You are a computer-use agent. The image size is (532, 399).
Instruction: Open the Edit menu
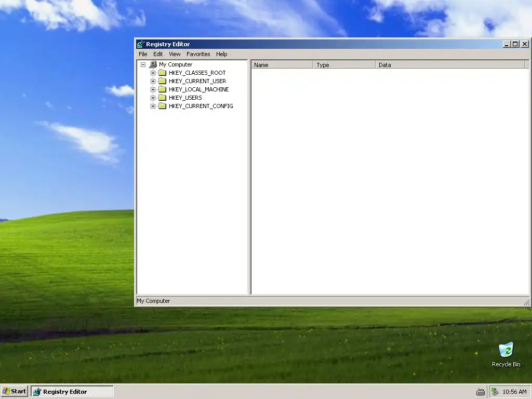pyautogui.click(x=158, y=54)
